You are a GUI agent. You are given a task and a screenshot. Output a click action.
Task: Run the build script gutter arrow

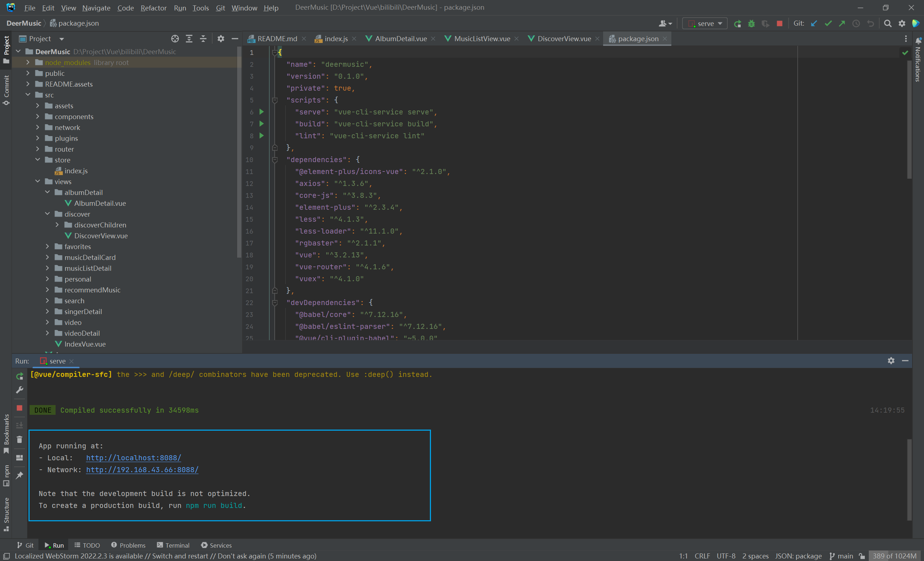pos(262,124)
